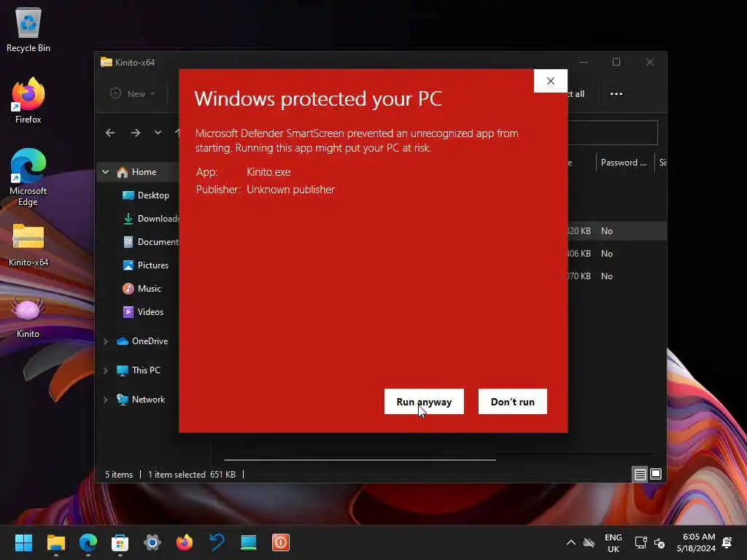Open Desktop in the navigation pane

coord(146,195)
